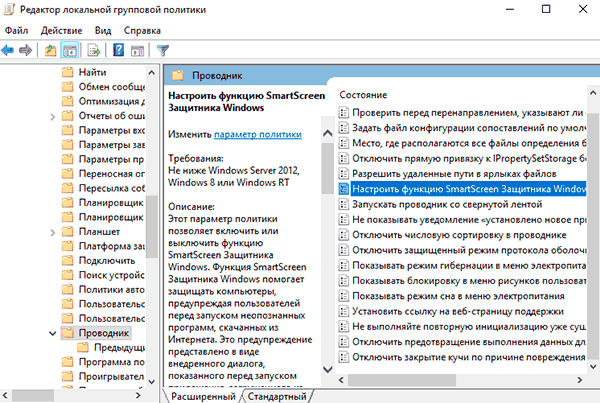The height and width of the screenshot is (403, 600).
Task: Click the policy list scroll-up arrow
Action: pos(593,93)
